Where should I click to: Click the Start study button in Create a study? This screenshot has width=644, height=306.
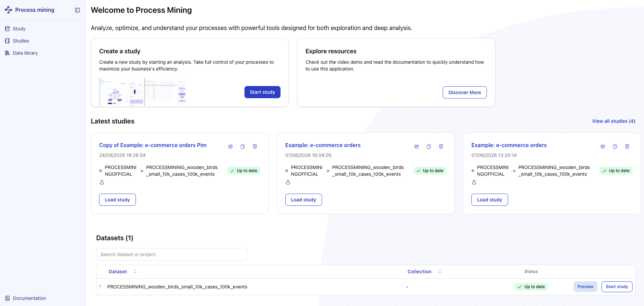tap(262, 92)
